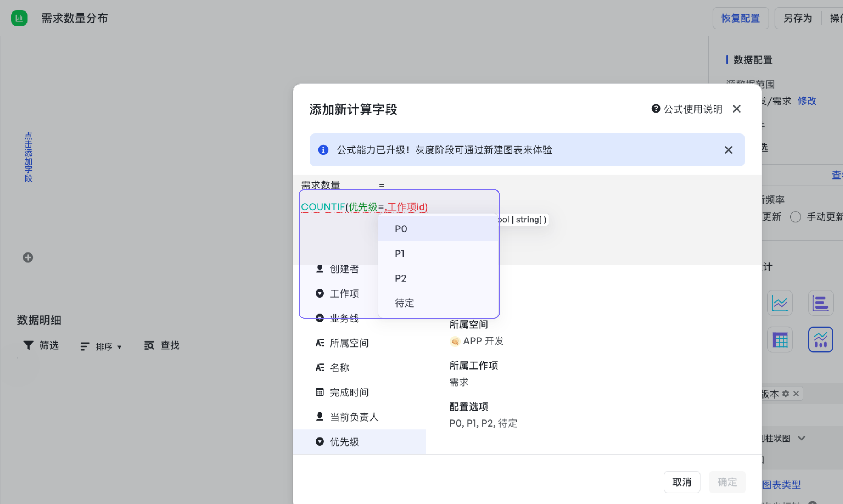Image resolution: width=843 pixels, height=504 pixels.
Task: Expand the 柱状图 dropdown chevron
Action: pos(802,438)
